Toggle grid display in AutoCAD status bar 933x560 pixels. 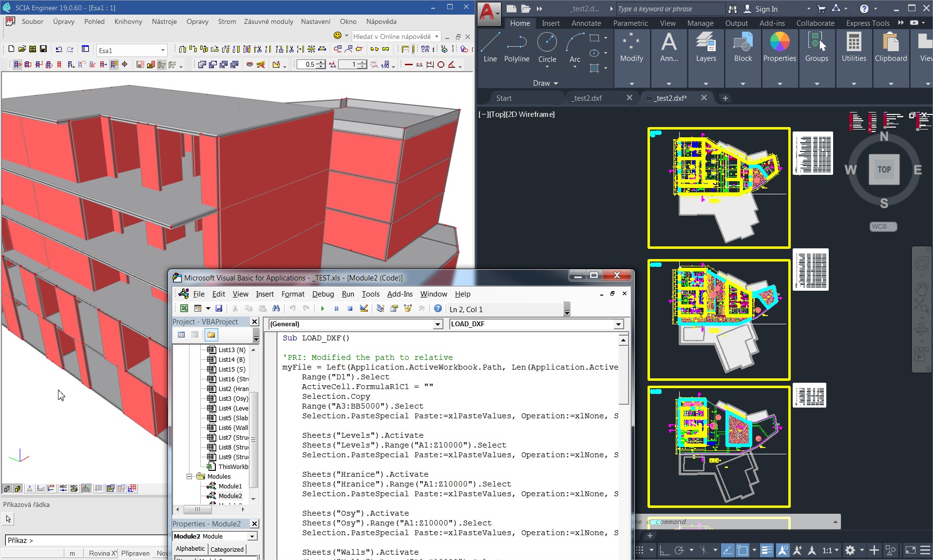[640, 550]
